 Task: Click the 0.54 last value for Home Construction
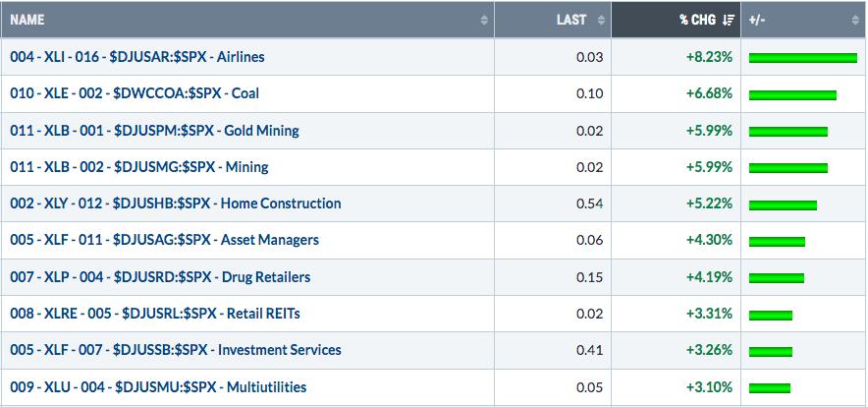[x=589, y=203]
